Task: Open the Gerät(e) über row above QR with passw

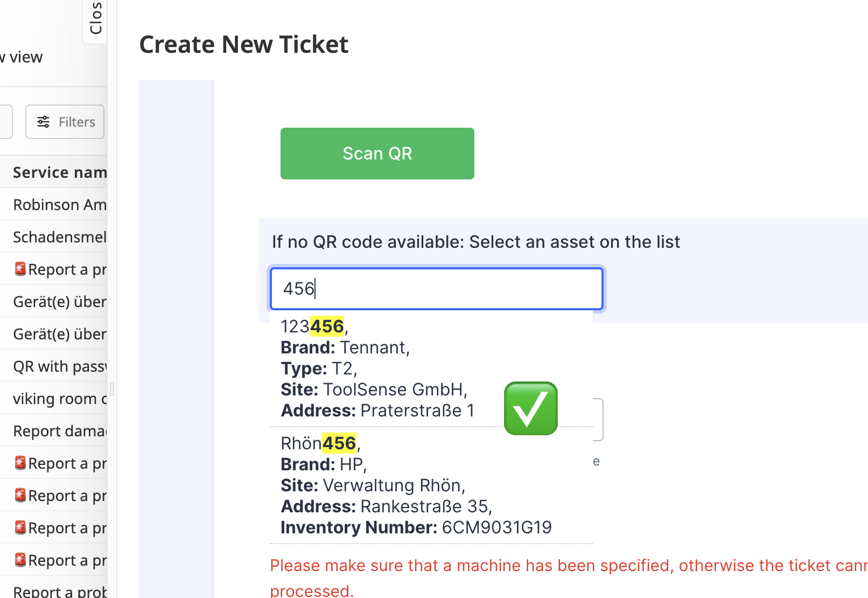Action: pos(59,334)
